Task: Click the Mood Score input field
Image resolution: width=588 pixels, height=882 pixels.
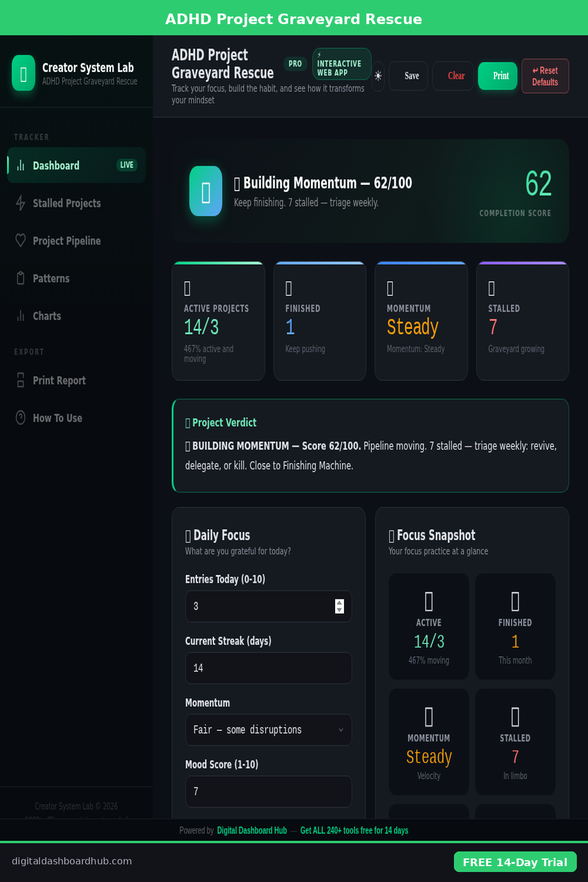Action: click(268, 791)
